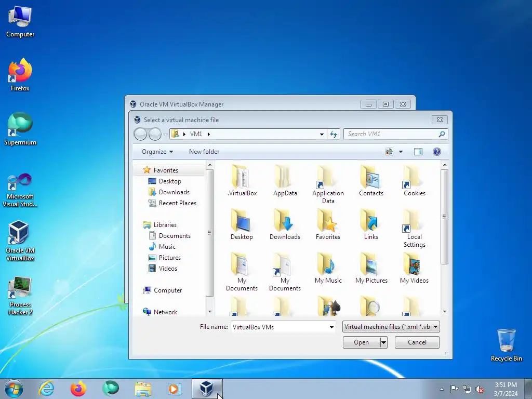Open Microsoft Visual Studio desktop shortcut

(20, 190)
